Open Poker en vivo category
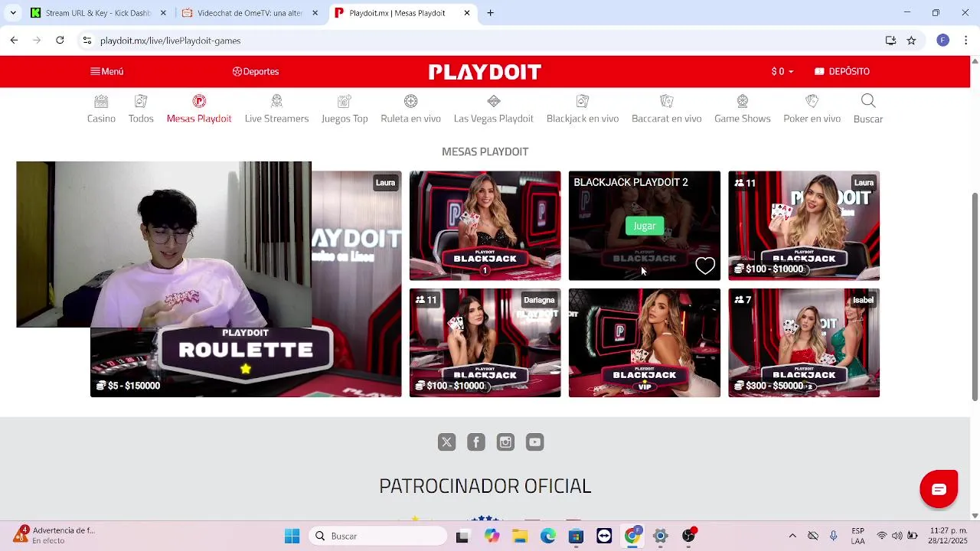The height and width of the screenshot is (551, 980). (812, 109)
